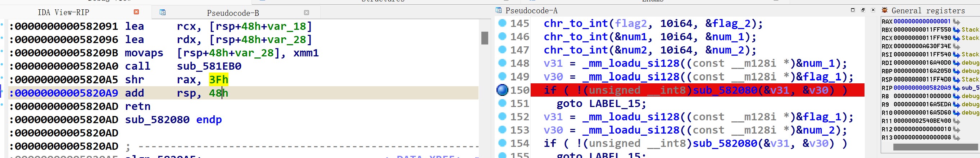The width and height of the screenshot is (980, 158).
Task: Toggle breakpoint dot on line 148
Action: click(502, 63)
